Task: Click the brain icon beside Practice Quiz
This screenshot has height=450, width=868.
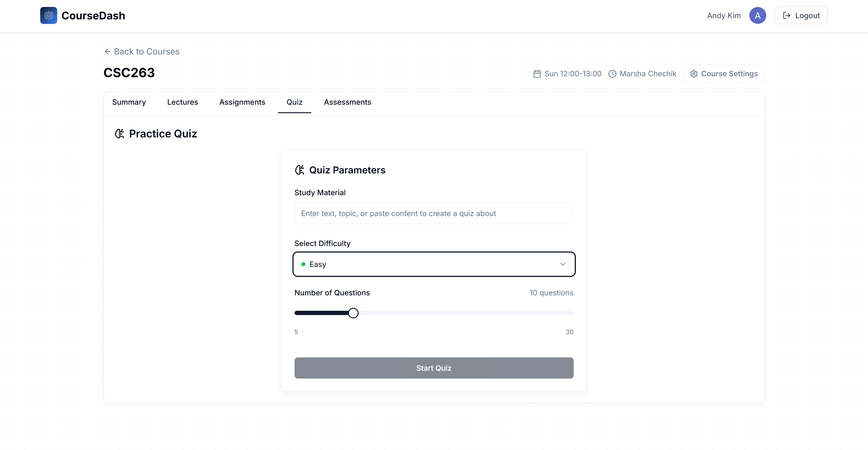Action: 119,134
